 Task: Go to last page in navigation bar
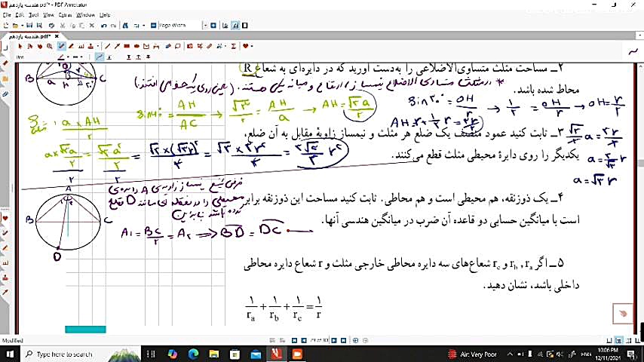click(344, 340)
